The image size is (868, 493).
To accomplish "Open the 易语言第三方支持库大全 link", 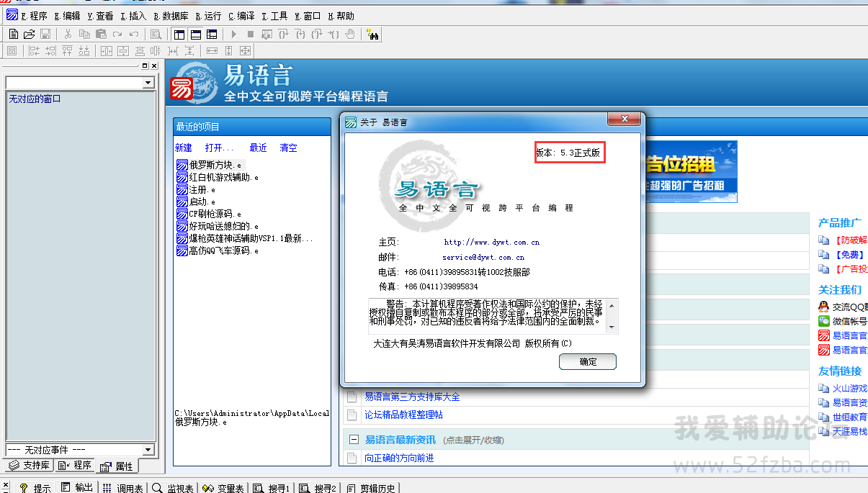I will point(412,397).
